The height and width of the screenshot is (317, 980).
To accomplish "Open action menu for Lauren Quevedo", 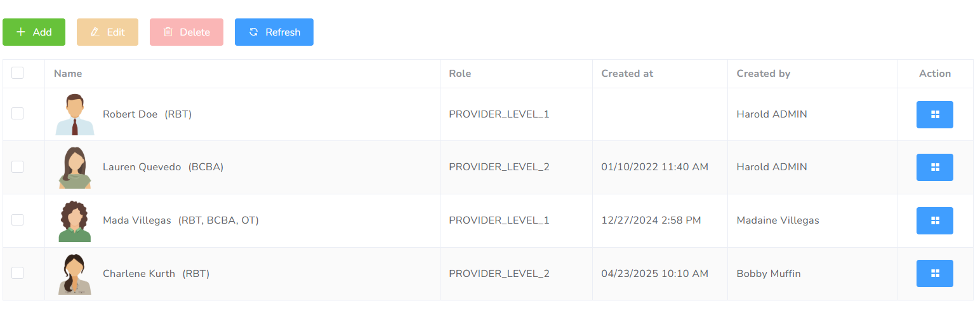I will click(934, 167).
